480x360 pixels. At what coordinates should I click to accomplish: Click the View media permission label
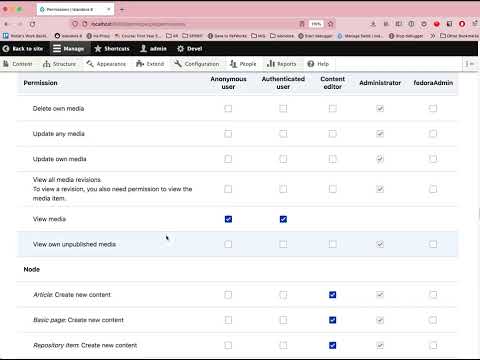(49, 219)
